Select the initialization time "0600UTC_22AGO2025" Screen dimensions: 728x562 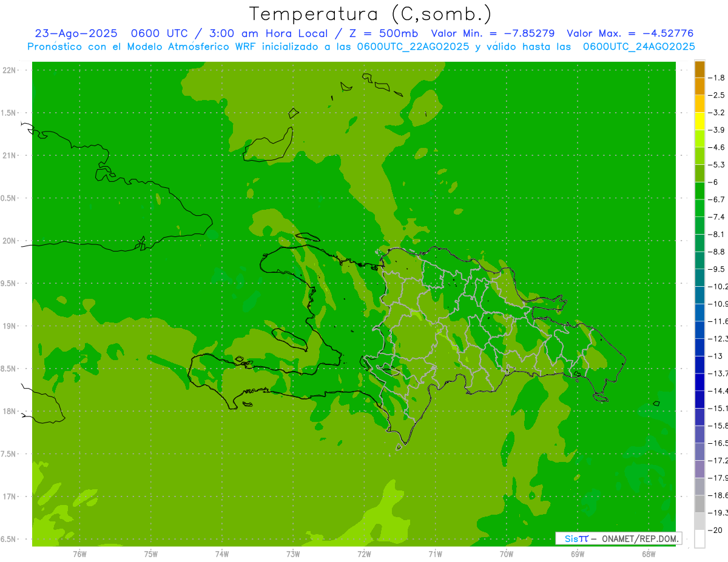pyautogui.click(x=413, y=47)
